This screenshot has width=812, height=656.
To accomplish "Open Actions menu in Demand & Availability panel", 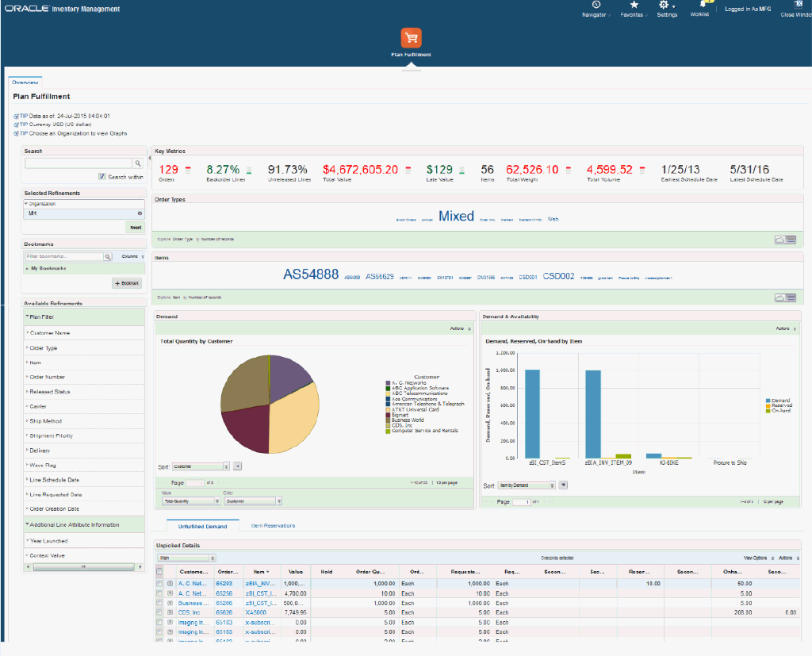I will pos(786,328).
